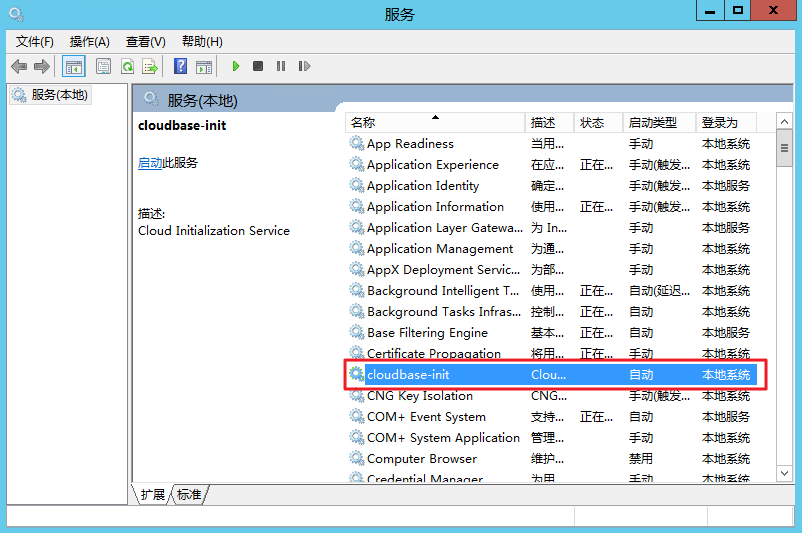Click the Export List toolbar icon
The height and width of the screenshot is (533, 802).
click(x=150, y=66)
